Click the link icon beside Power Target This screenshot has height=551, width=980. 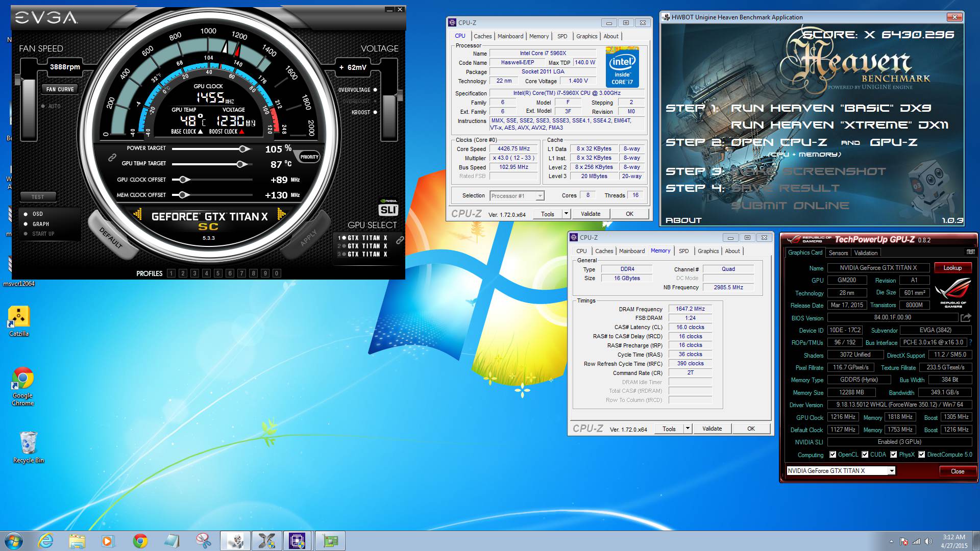coord(112,157)
